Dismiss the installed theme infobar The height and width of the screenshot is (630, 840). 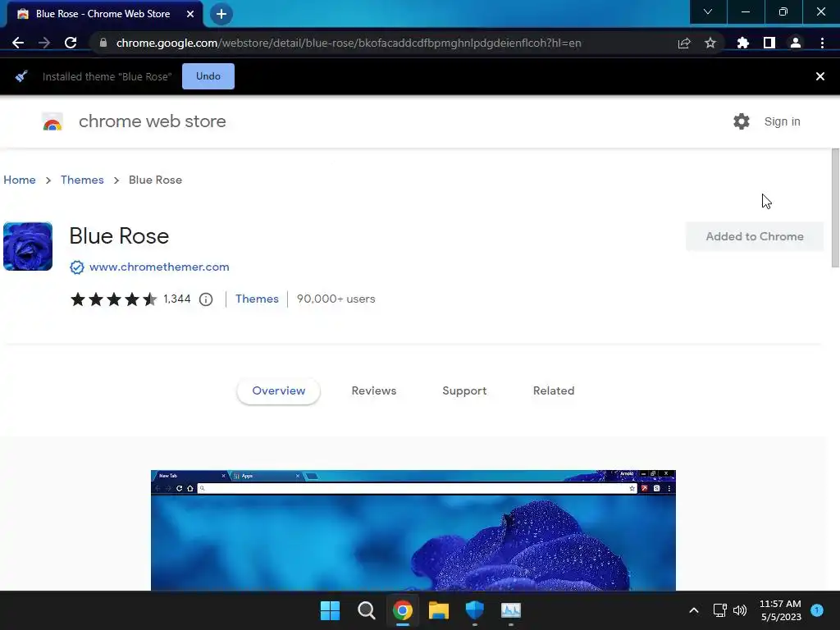[820, 76]
